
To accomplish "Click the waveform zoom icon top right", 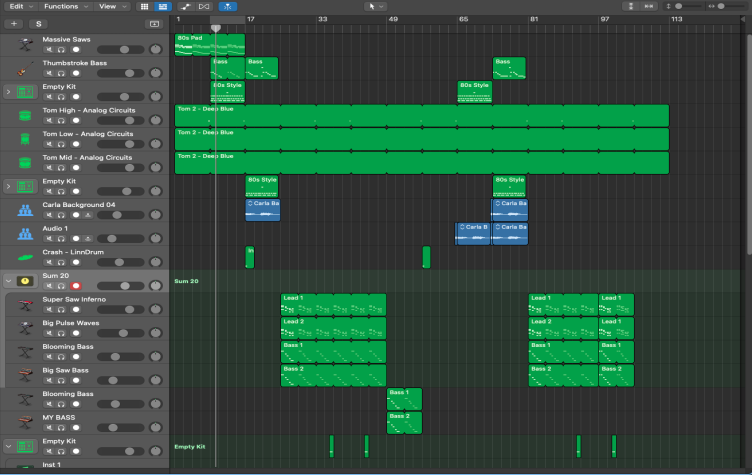I will pyautogui.click(x=648, y=6).
